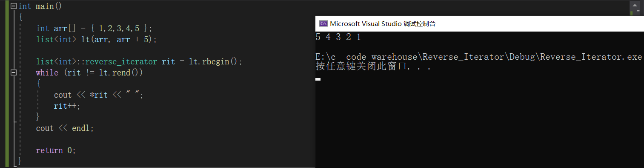Collapse the int main() function block
The height and width of the screenshot is (168, 644).
(x=13, y=6)
